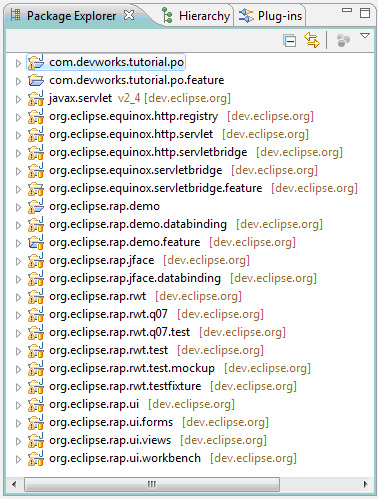Screen dimensions: 378x499
Task: Click org.eclipse.rap.ui.forms project icon
Action: 36,422
